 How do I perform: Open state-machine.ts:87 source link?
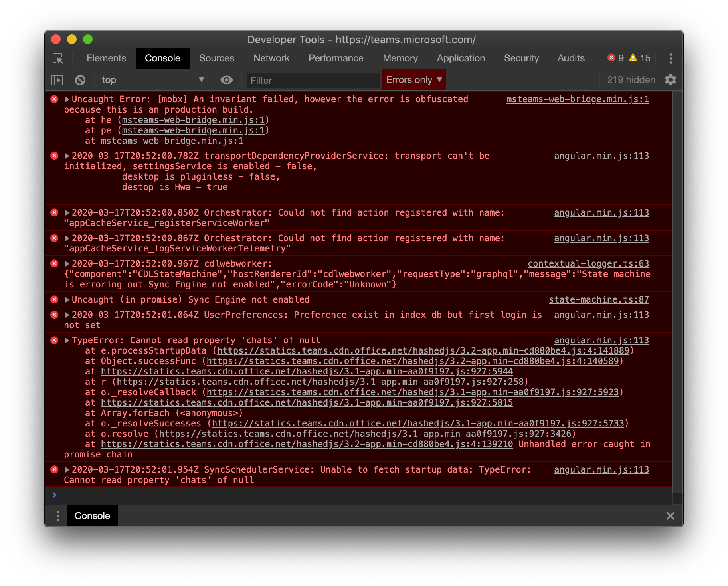coord(599,300)
